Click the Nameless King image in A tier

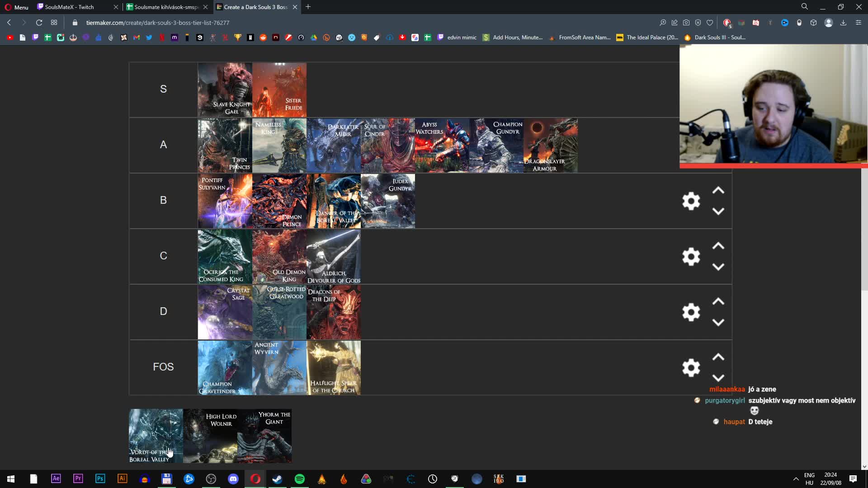pyautogui.click(x=279, y=145)
